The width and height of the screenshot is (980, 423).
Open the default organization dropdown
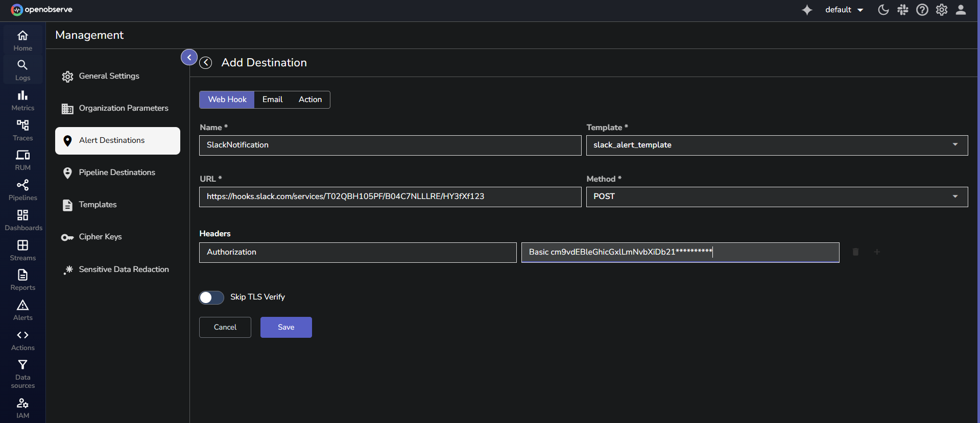pyautogui.click(x=844, y=10)
